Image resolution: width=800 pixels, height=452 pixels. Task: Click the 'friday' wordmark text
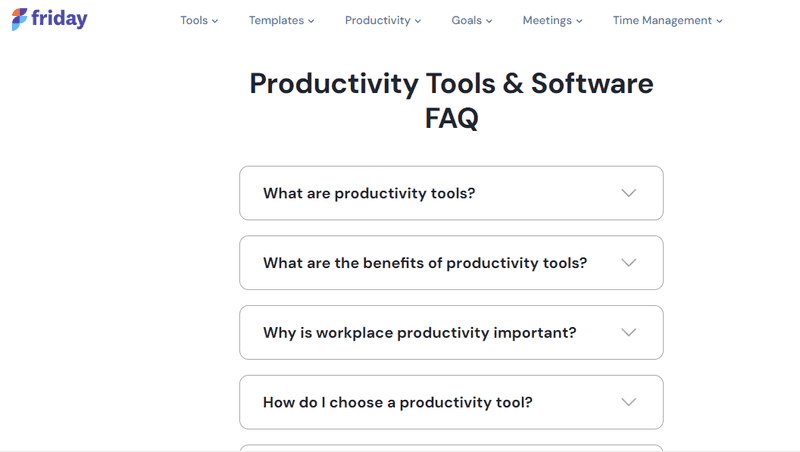click(59, 19)
